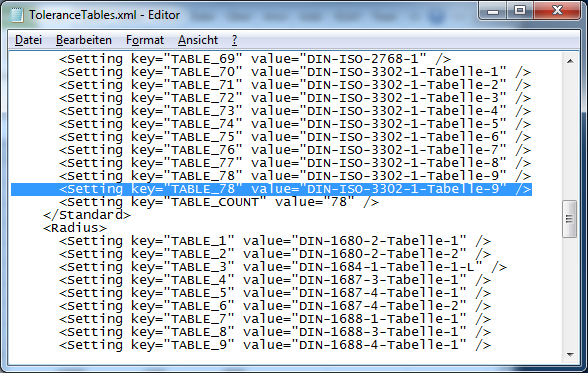Image resolution: width=588 pixels, height=373 pixels.
Task: Open the Bearbeiten menu
Action: pyautogui.click(x=84, y=40)
